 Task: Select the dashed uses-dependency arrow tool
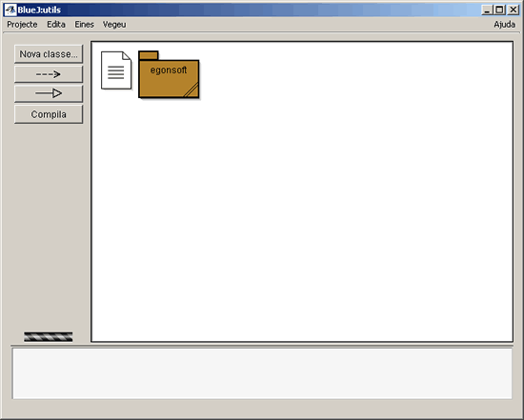pyautogui.click(x=49, y=74)
